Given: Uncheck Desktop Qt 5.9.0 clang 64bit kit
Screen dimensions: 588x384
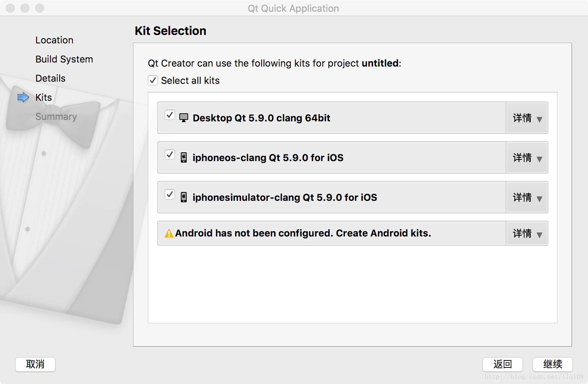Looking at the screenshot, I should tap(170, 115).
